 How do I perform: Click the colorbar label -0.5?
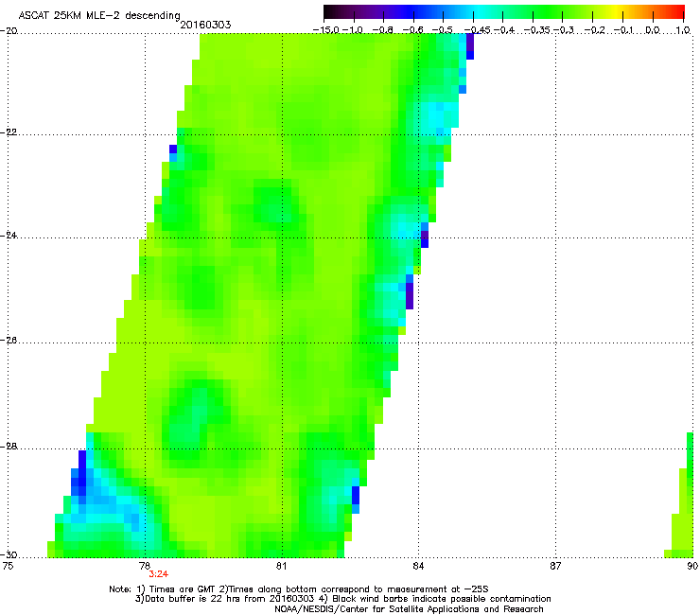tap(443, 30)
